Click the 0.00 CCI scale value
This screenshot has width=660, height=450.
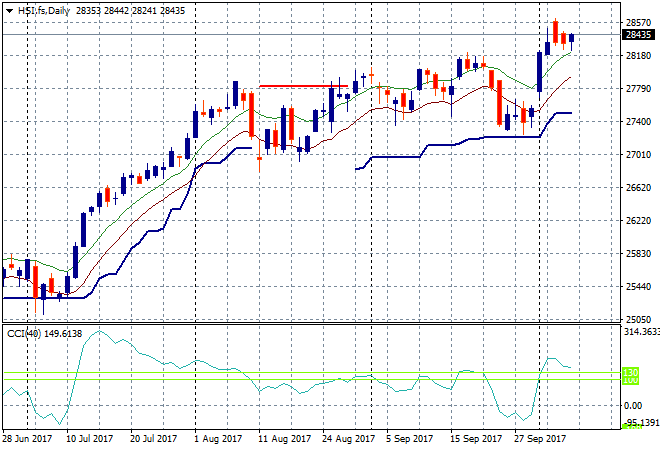coord(633,406)
